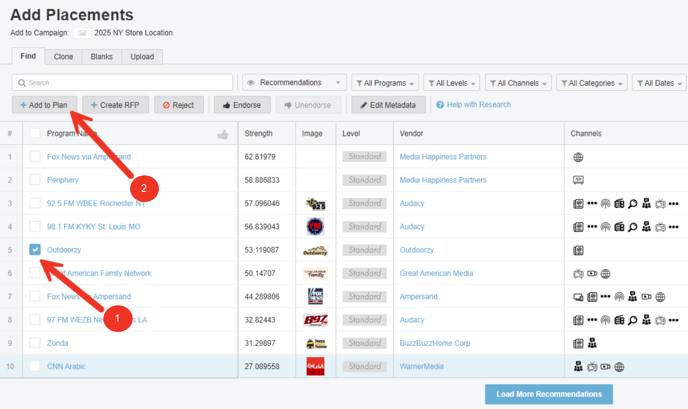The image size is (688, 409).
Task: Click the CNN Arabic red logo image
Action: click(x=315, y=366)
